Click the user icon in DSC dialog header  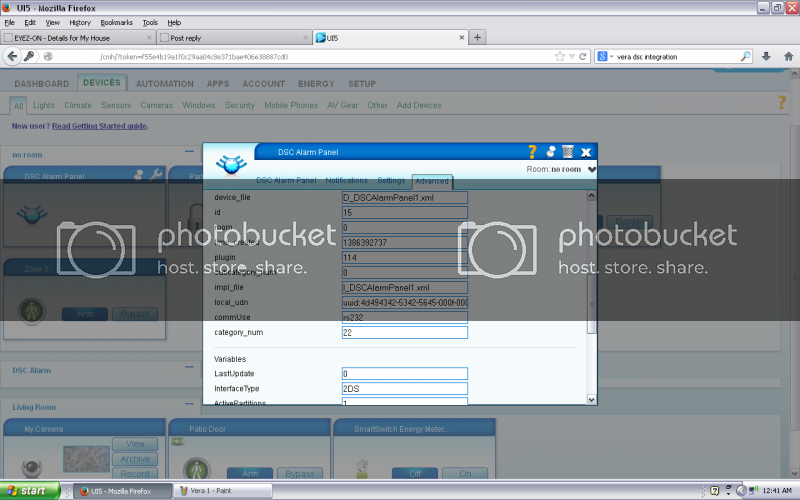[x=551, y=152]
